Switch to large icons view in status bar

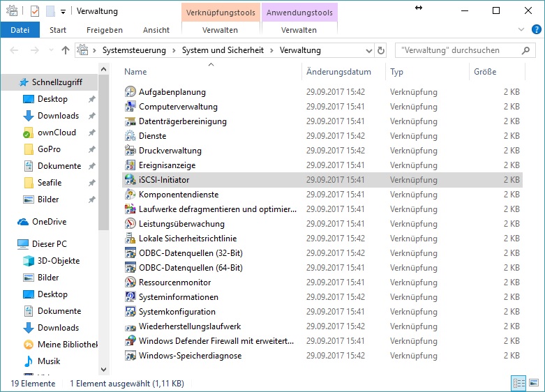pyautogui.click(x=534, y=383)
